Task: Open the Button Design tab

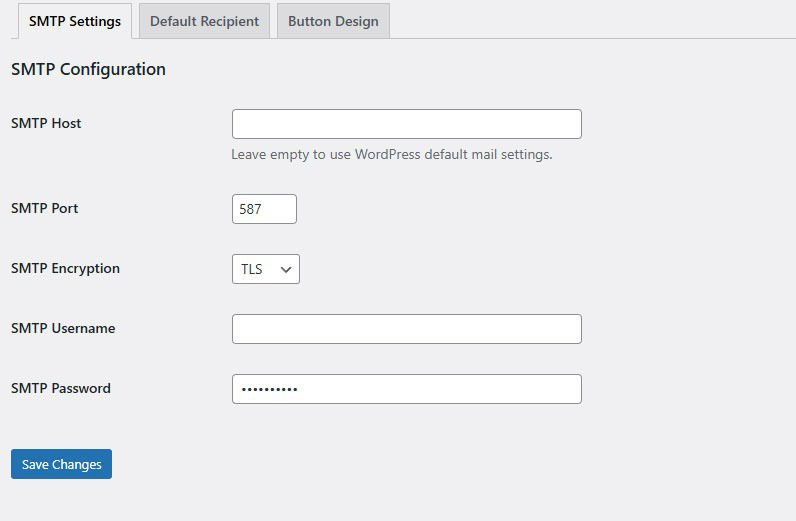Action: pyautogui.click(x=333, y=21)
